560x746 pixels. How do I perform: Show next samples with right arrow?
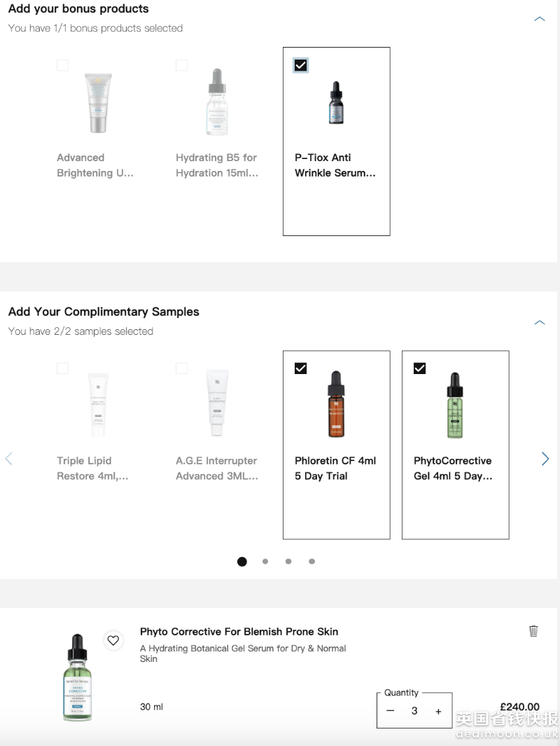click(545, 459)
